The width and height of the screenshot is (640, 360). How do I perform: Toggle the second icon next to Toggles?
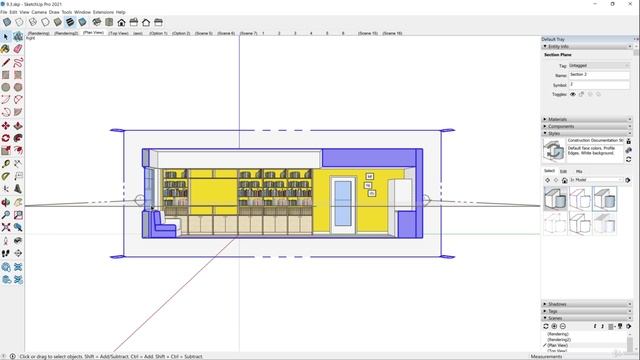tap(581, 94)
